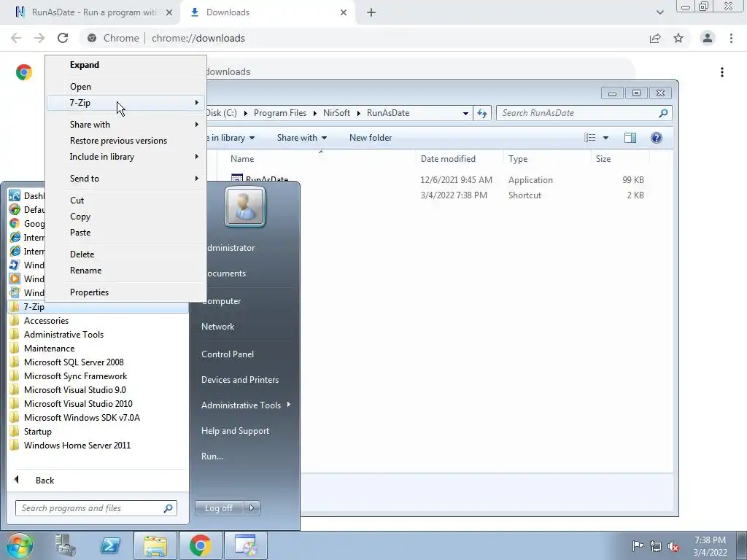Open Windows Explorer taskbar icon

(x=155, y=545)
